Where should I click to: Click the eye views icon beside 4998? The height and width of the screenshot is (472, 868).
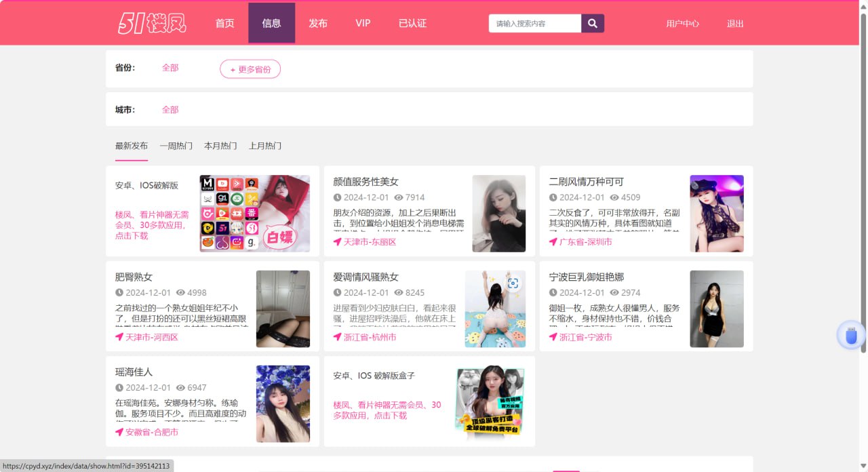tap(180, 293)
